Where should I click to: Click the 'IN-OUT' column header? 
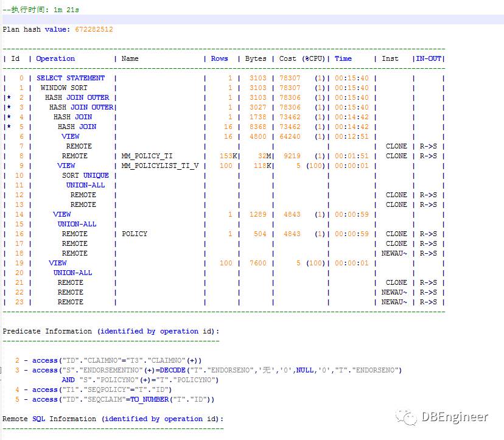tap(429, 58)
